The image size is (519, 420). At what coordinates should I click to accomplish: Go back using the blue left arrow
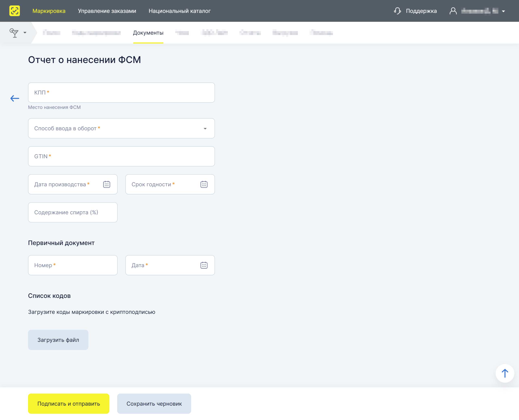pyautogui.click(x=15, y=98)
